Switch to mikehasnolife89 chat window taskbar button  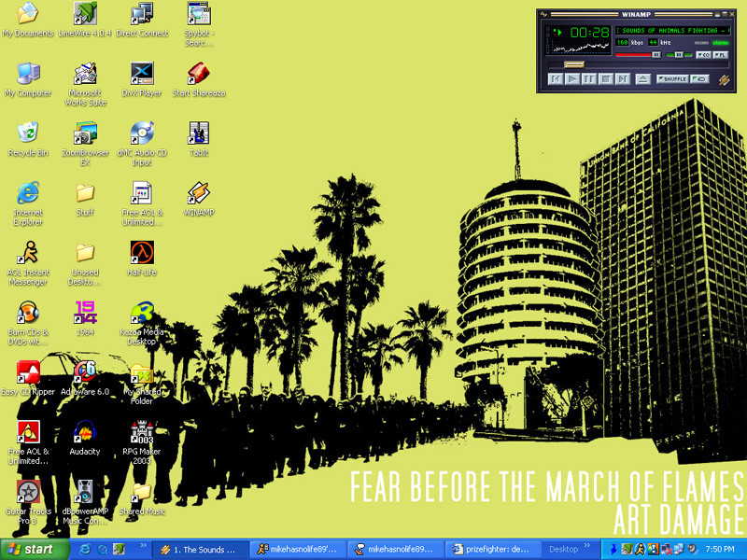coord(395,550)
